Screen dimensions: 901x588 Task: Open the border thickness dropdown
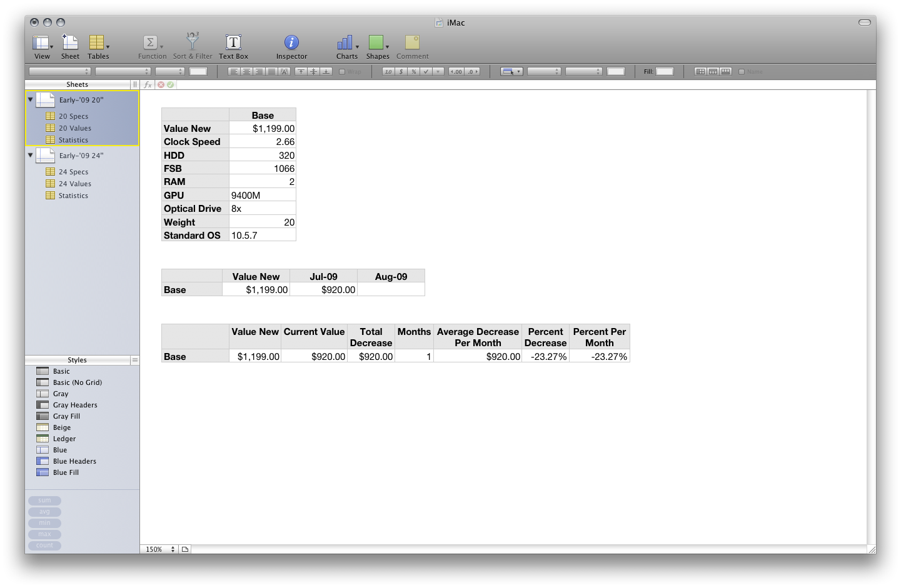coord(583,71)
